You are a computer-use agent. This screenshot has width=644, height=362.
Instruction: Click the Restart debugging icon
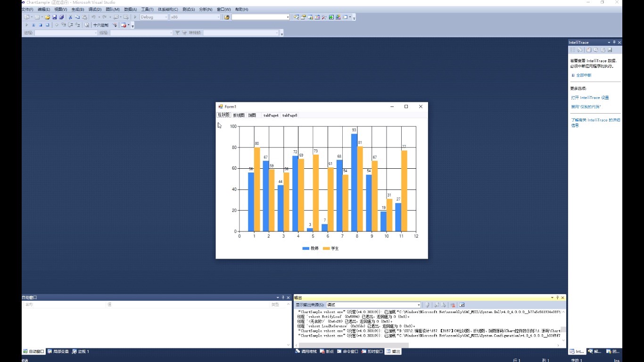[x=47, y=25]
